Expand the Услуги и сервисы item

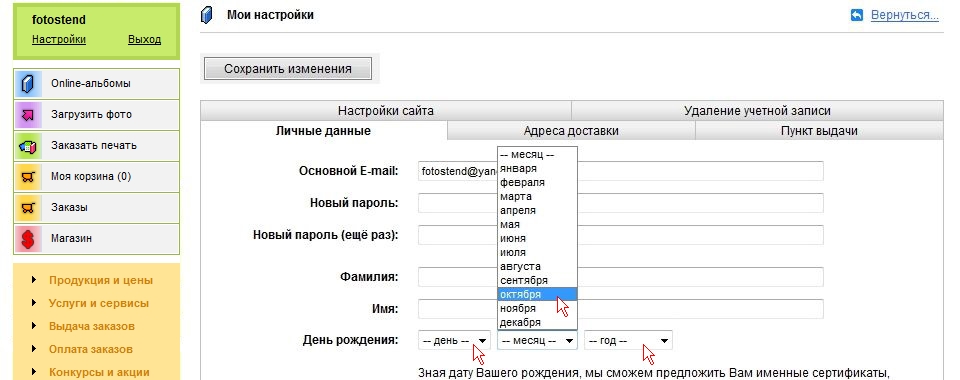click(x=99, y=304)
